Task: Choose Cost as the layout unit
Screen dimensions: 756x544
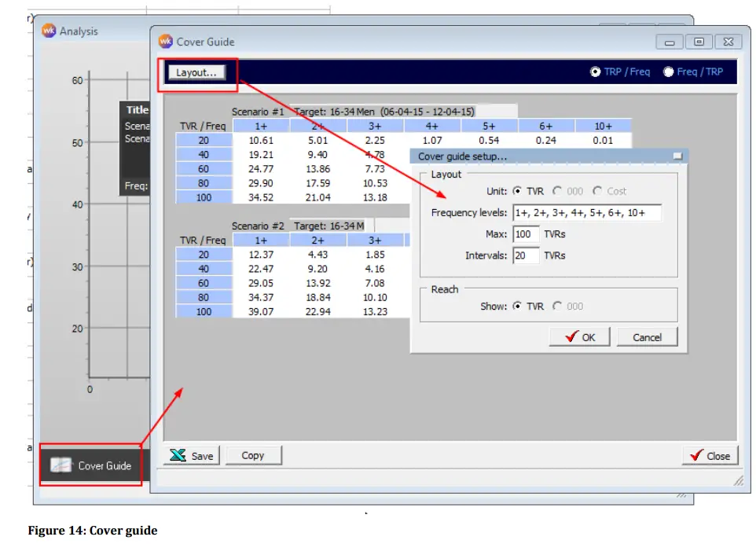Action: [x=597, y=191]
